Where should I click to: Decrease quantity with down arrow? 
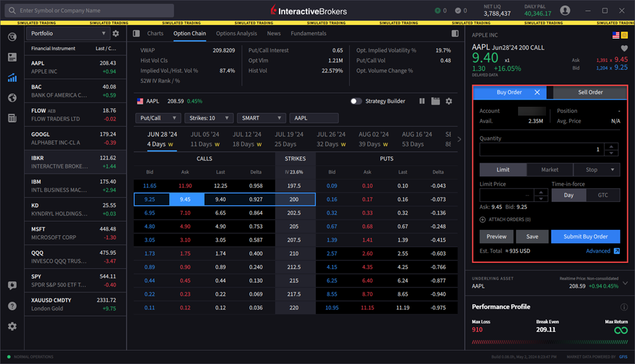611,153
